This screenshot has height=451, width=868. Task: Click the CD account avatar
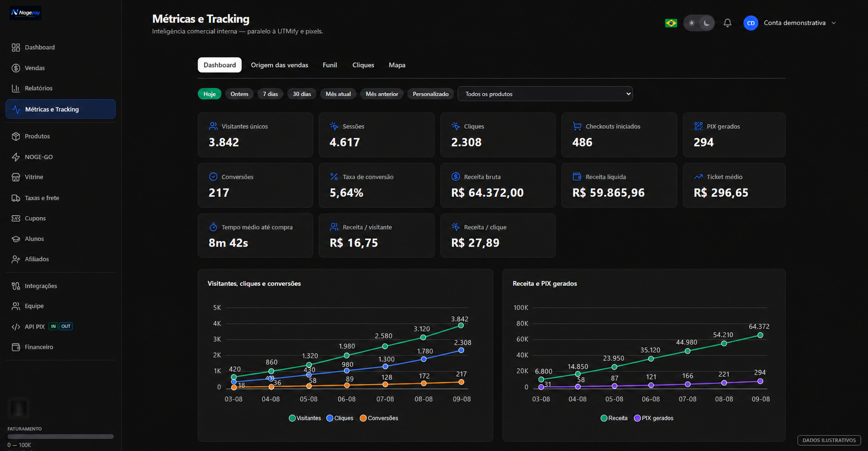(751, 23)
